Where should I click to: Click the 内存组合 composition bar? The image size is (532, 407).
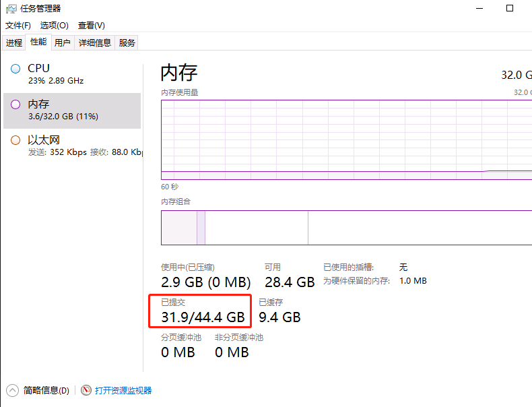tap(346, 228)
